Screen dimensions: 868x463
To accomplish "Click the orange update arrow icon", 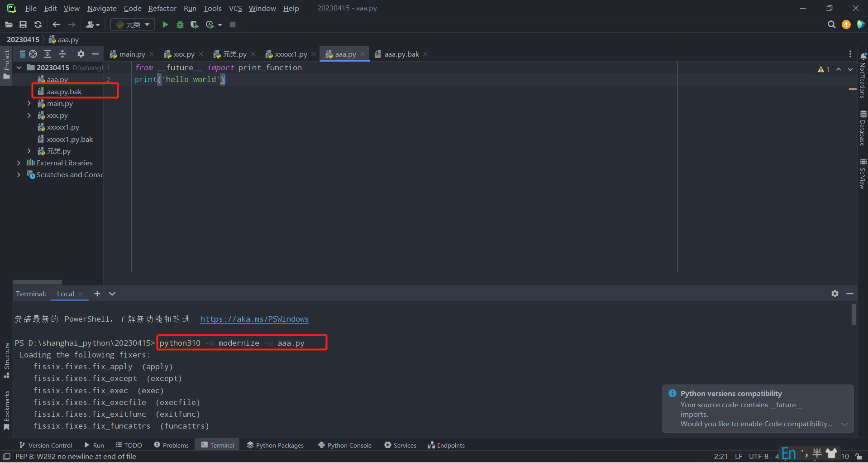I will click(846, 24).
